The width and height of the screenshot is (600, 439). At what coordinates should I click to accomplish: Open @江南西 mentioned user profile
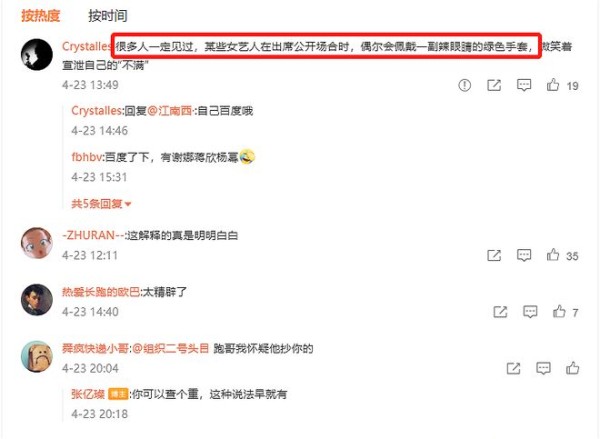170,111
